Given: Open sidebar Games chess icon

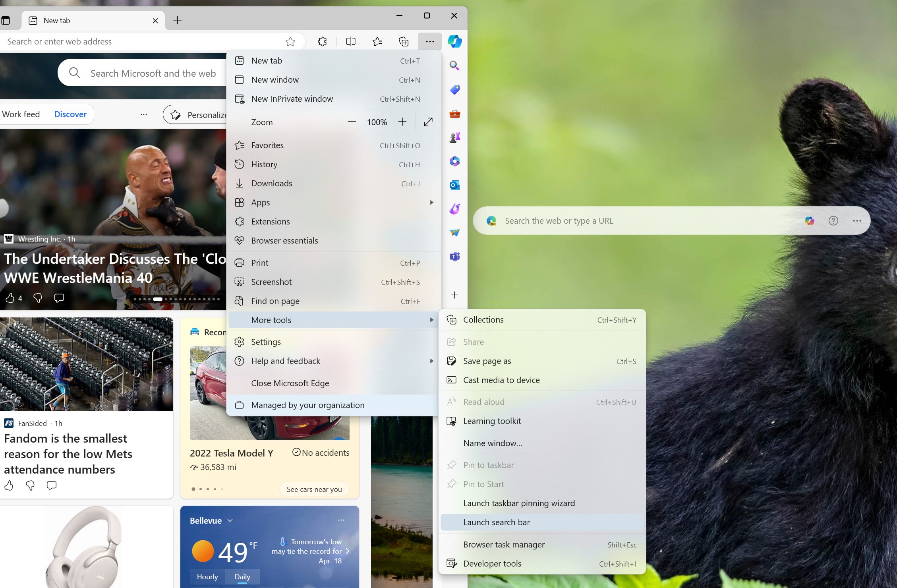Looking at the screenshot, I should pyautogui.click(x=454, y=137).
